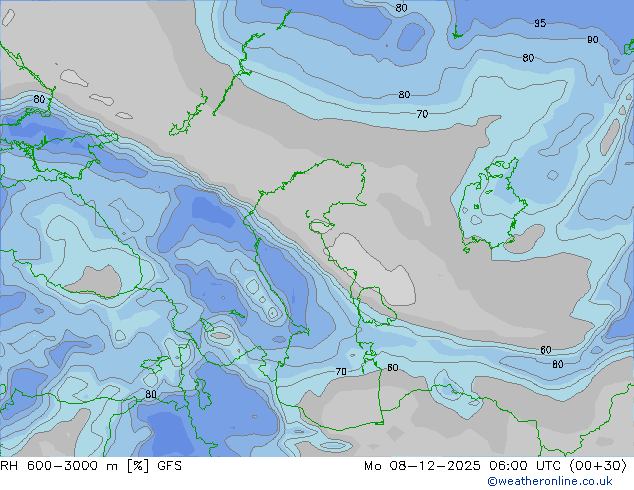The width and height of the screenshot is (634, 490).
Task: Click the 'Mo 08-12-2025 06:00 UTC (00+30)' timestamp
Action: tap(495, 466)
